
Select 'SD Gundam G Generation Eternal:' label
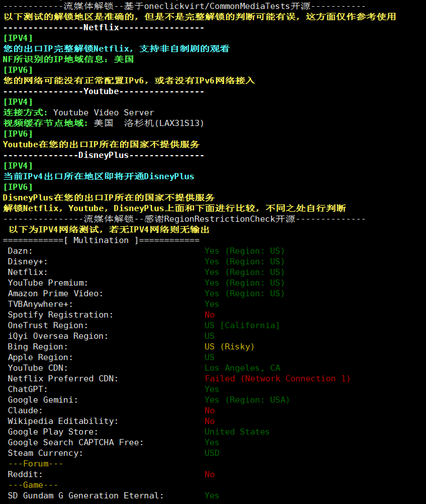point(86,496)
